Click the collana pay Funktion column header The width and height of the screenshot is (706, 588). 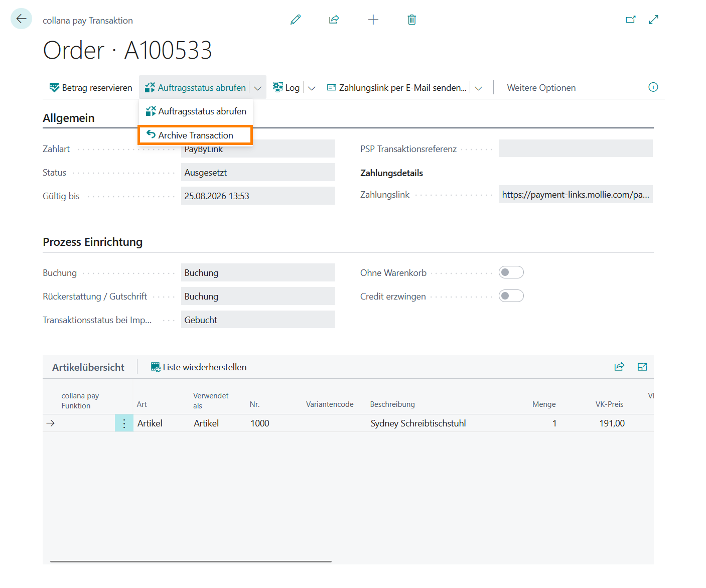pyautogui.click(x=80, y=400)
